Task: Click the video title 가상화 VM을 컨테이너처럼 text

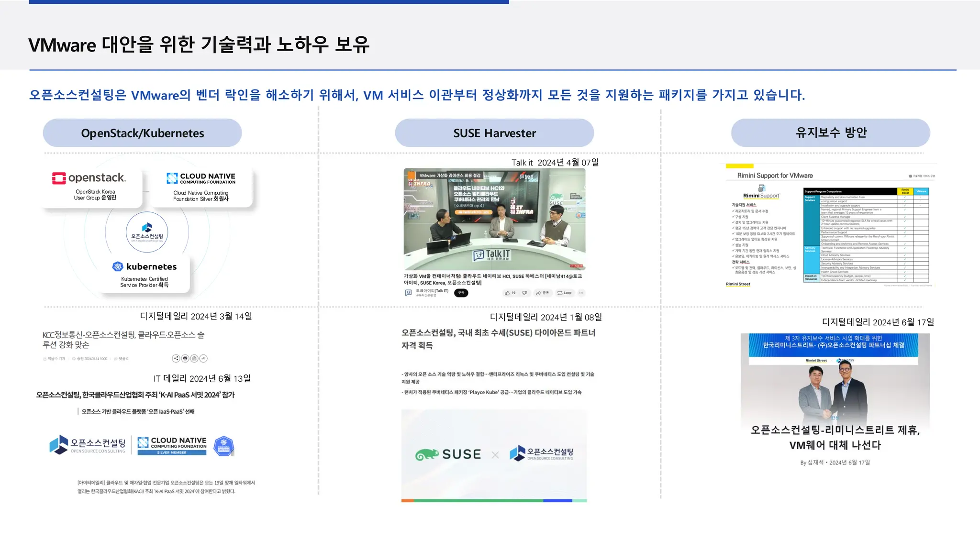Action: [x=493, y=279]
